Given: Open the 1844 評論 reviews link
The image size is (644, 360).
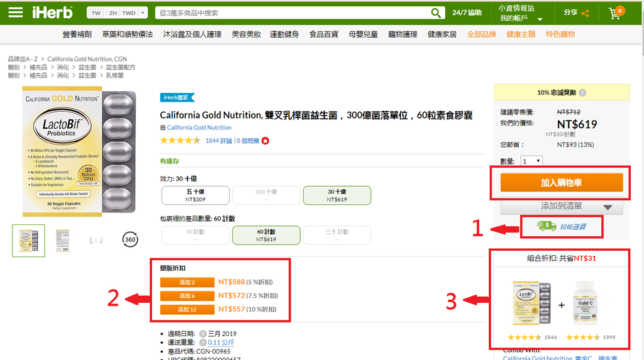Looking at the screenshot, I should 218,141.
